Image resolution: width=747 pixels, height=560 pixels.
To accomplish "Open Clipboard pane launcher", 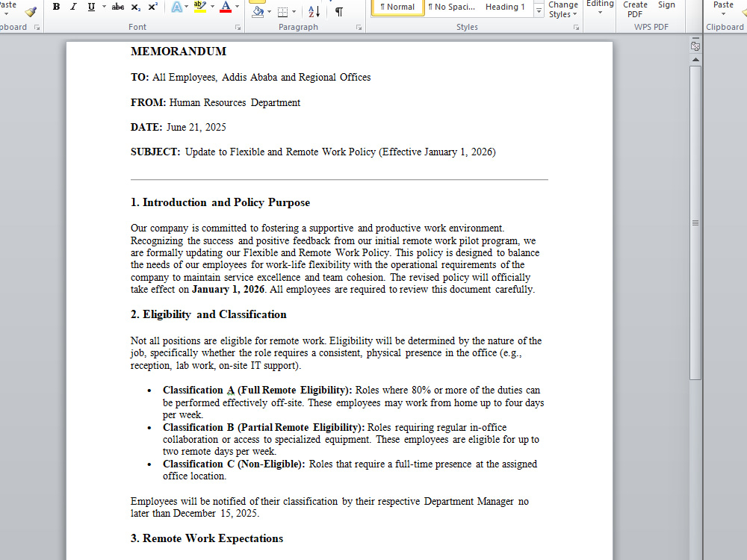I will coord(37,28).
